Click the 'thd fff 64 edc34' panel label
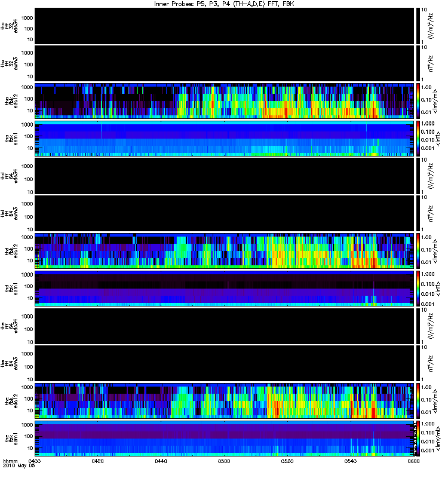 click(10, 176)
